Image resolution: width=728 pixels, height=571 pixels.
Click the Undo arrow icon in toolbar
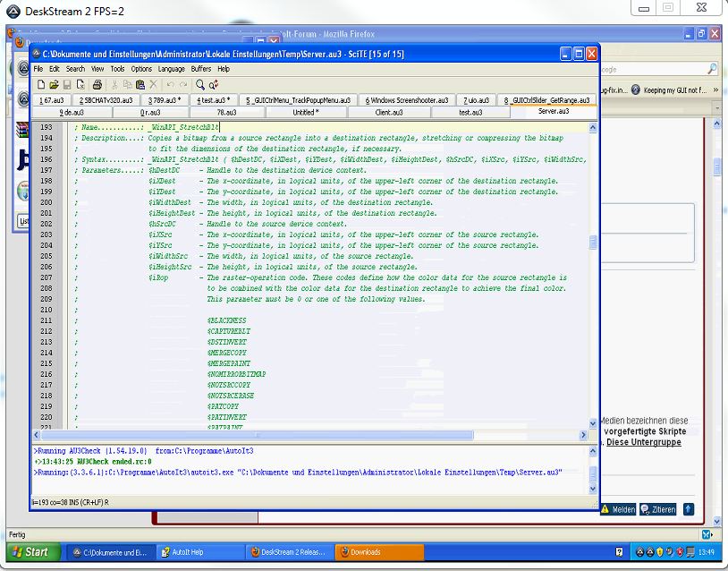[170, 84]
